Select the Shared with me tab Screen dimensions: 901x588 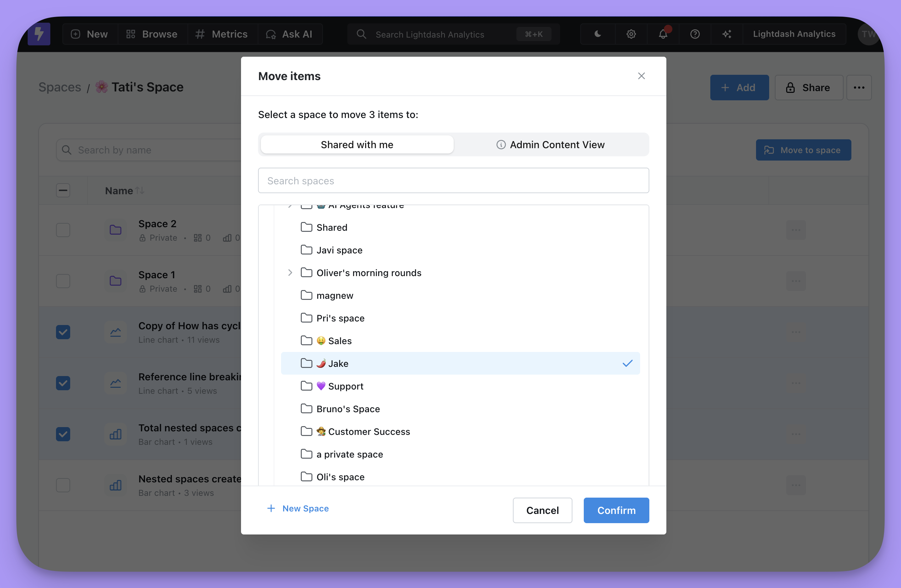click(x=357, y=145)
